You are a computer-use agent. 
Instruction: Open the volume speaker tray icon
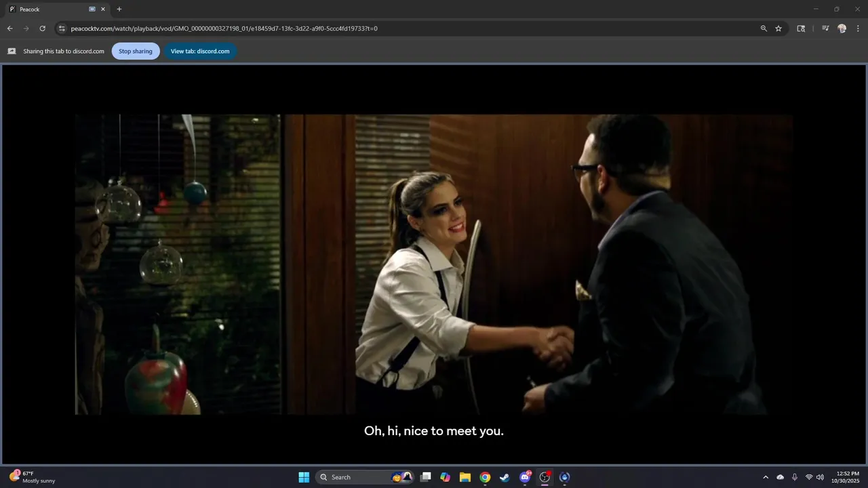820,477
